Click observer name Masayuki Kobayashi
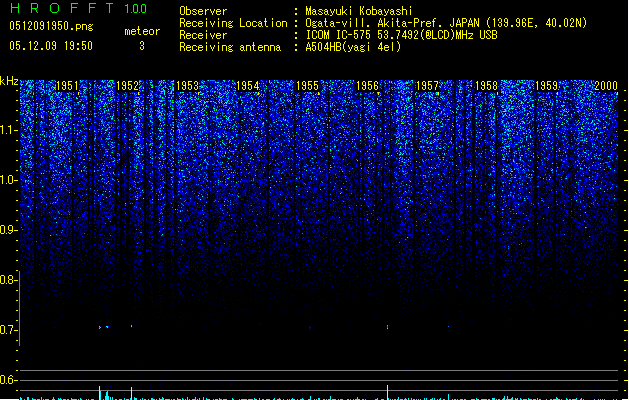This screenshot has height=400, width=629. click(x=359, y=11)
